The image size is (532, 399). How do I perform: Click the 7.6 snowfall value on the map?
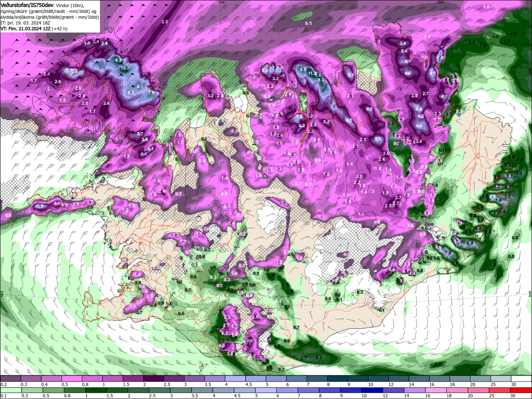tap(151, 93)
